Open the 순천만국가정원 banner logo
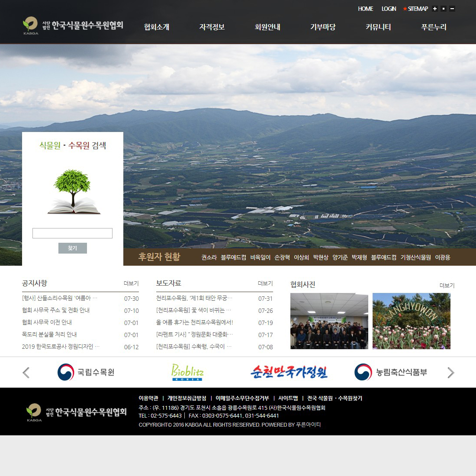 coord(289,373)
